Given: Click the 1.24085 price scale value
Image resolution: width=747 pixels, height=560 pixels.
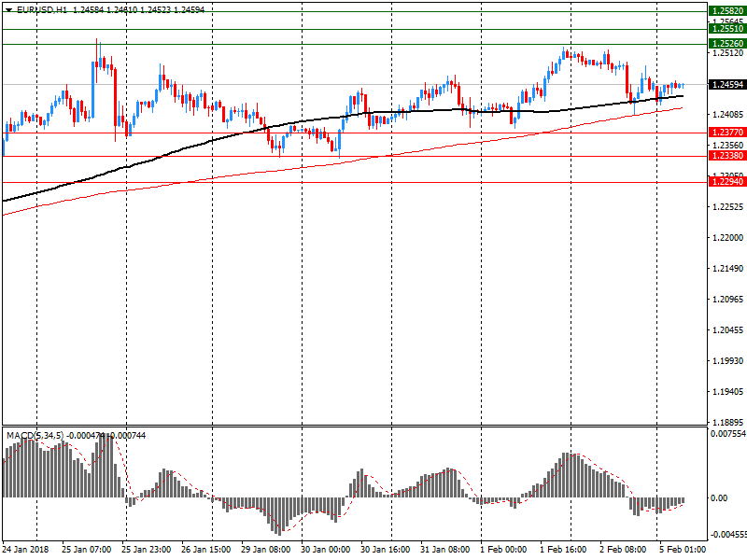Looking at the screenshot, I should [728, 114].
